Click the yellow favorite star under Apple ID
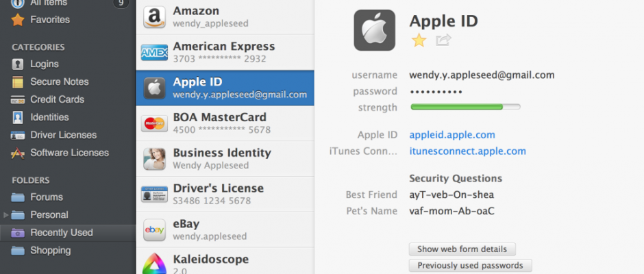Image resolution: width=644 pixels, height=274 pixels. tap(419, 40)
